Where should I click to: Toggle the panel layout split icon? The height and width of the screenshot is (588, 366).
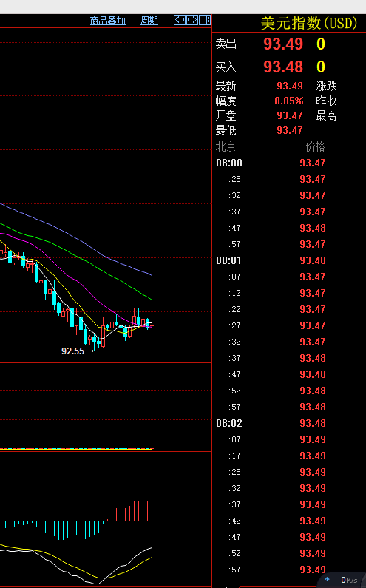tap(204, 20)
